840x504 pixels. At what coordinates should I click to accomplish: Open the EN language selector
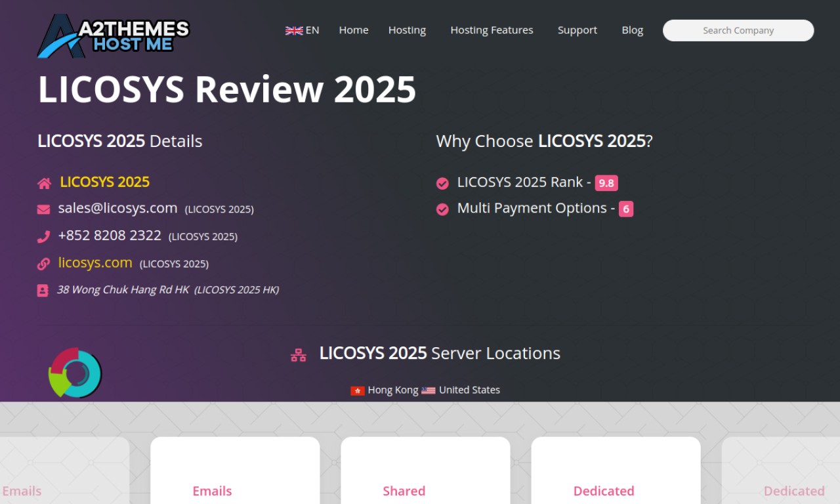coord(303,30)
